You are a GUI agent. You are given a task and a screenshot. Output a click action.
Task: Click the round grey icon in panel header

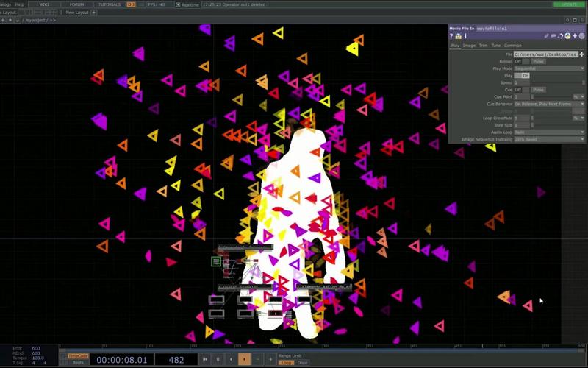point(582,36)
